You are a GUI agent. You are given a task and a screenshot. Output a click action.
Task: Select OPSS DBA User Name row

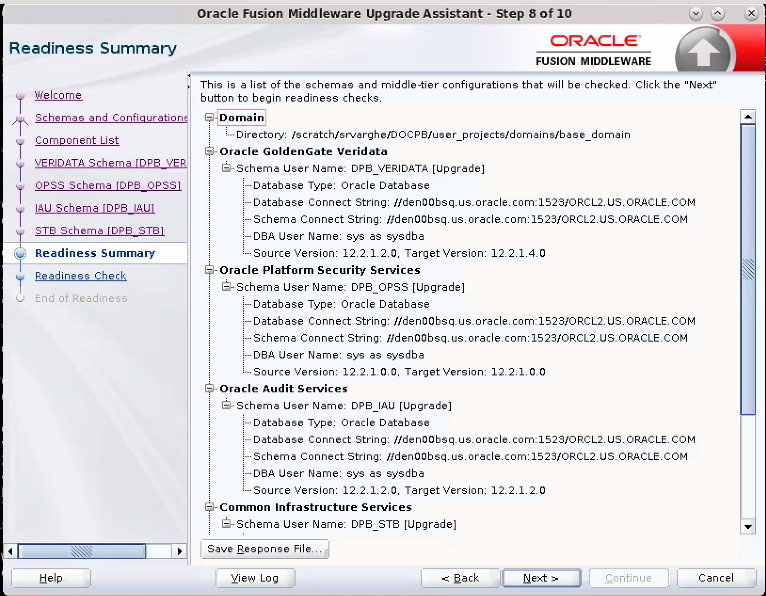pos(339,355)
